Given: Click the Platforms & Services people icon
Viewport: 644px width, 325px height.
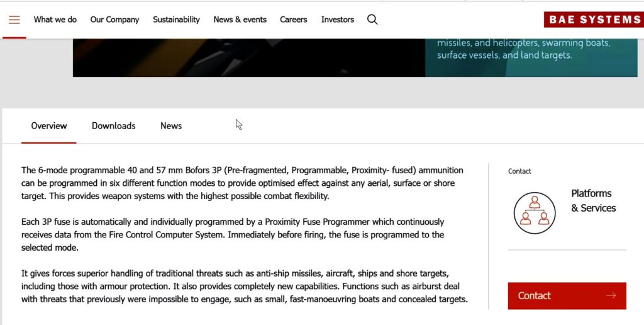Looking at the screenshot, I should click(534, 213).
